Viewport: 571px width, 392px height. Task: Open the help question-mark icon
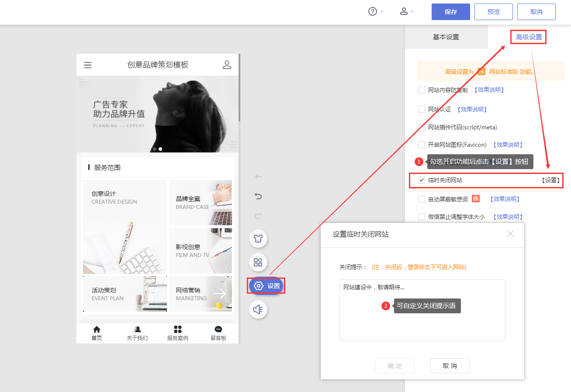click(373, 12)
